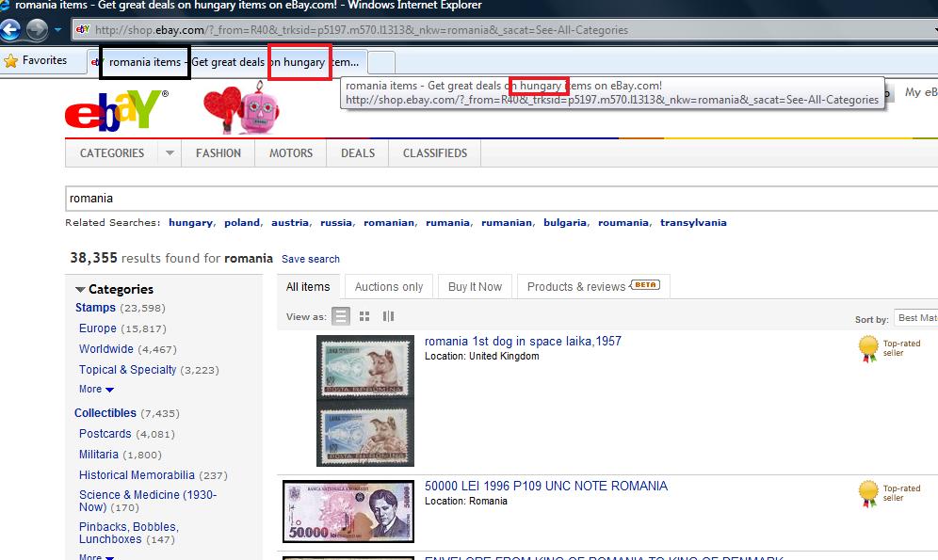This screenshot has width=938, height=560.
Task: Open the 50000 LEI 1996 banknote listing
Action: click(545, 487)
